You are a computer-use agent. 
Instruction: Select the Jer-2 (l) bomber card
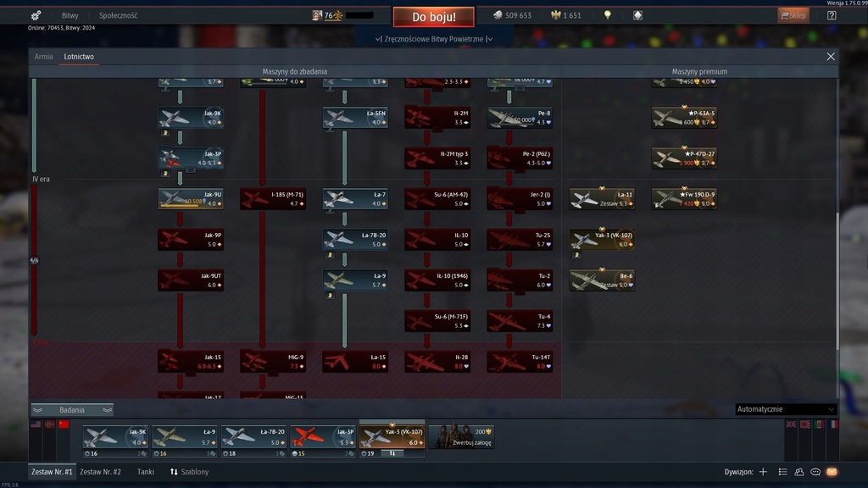520,199
